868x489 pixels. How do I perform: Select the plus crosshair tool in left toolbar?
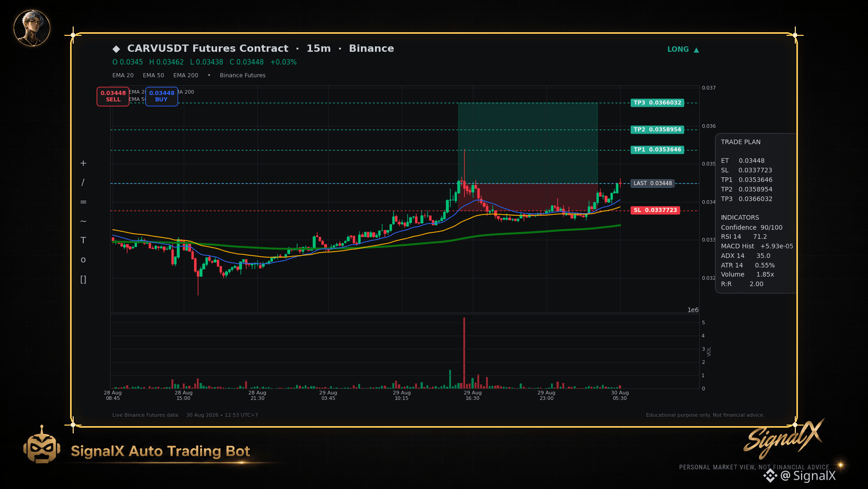pyautogui.click(x=83, y=163)
